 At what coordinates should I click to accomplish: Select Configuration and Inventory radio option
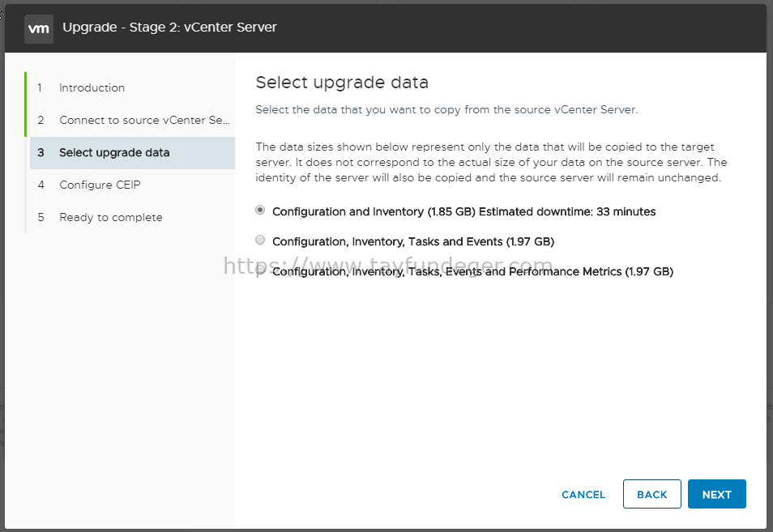pyautogui.click(x=260, y=211)
